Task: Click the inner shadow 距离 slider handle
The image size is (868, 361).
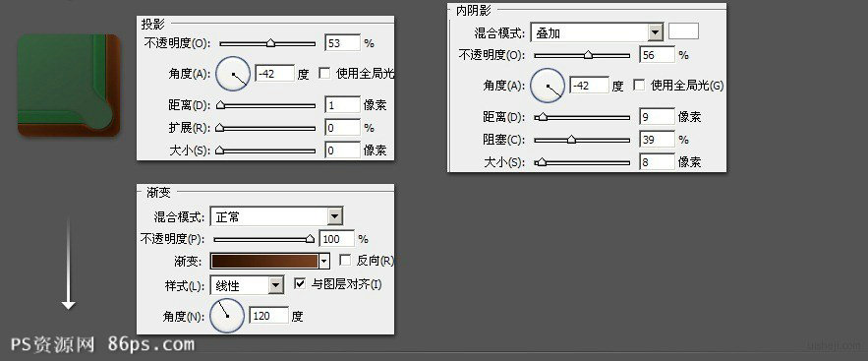Action: 542,117
